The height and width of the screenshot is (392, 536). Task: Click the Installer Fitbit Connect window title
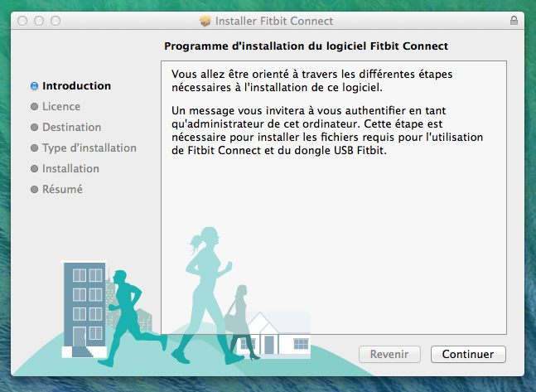click(274, 21)
